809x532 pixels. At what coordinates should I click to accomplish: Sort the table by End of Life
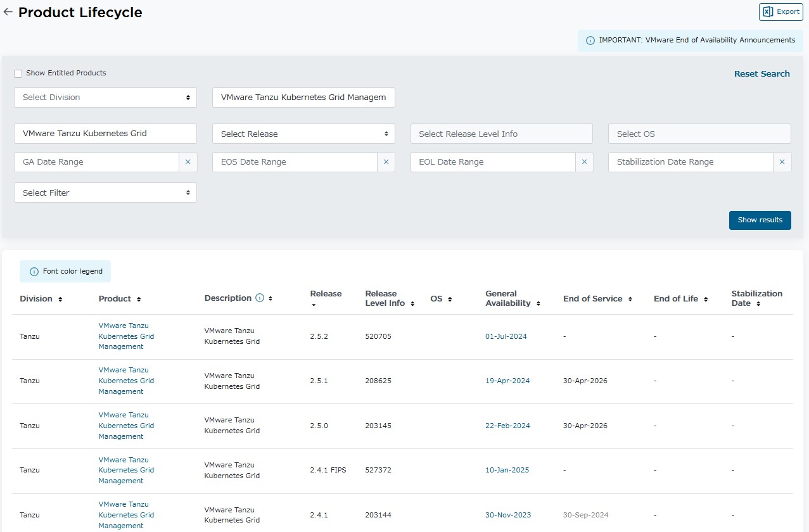coord(706,299)
